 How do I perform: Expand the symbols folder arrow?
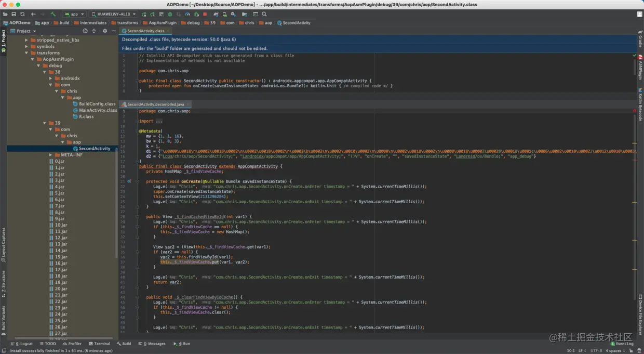click(26, 46)
